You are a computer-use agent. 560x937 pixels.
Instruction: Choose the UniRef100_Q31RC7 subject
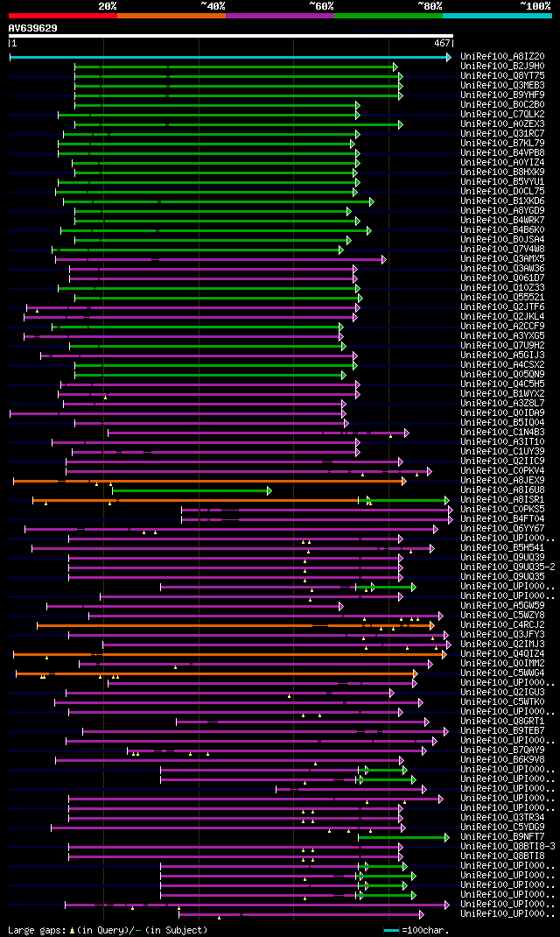(502, 134)
